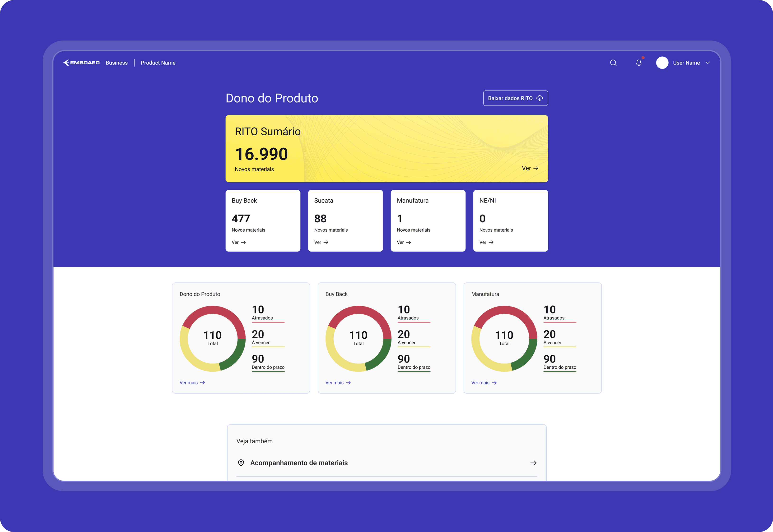Open the Product Name menu item
Image resolution: width=773 pixels, height=532 pixels.
158,63
